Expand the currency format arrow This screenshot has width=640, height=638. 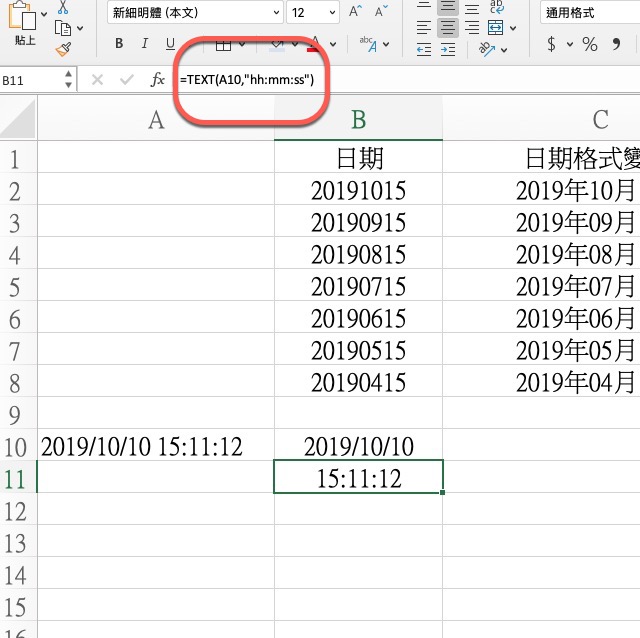click(570, 44)
